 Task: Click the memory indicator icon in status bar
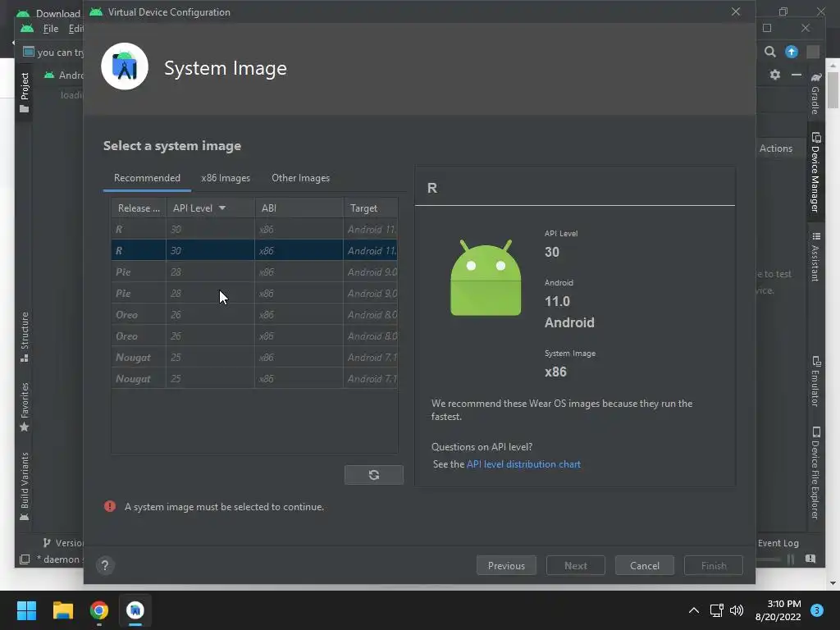point(810,559)
